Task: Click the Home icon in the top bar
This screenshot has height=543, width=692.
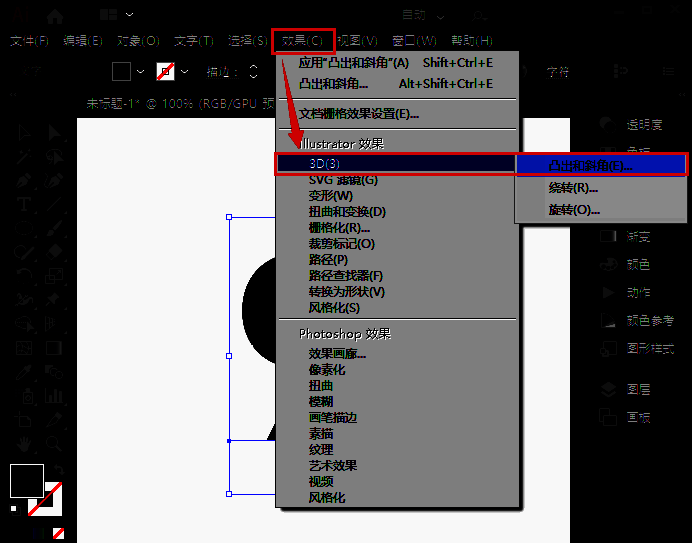Action: [x=54, y=16]
